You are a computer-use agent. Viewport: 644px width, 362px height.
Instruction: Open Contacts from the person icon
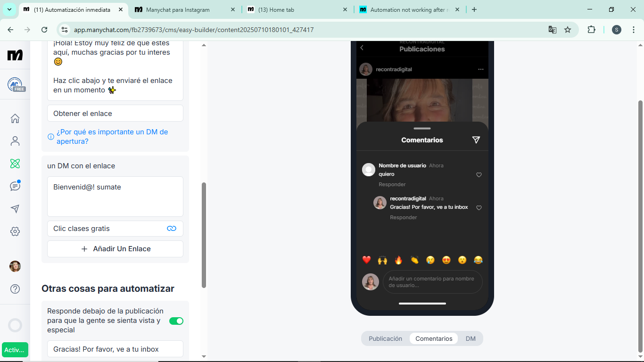(15, 141)
